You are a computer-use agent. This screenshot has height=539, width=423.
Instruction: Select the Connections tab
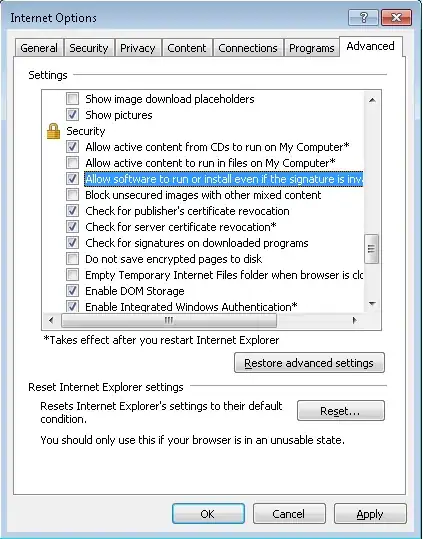pos(248,48)
